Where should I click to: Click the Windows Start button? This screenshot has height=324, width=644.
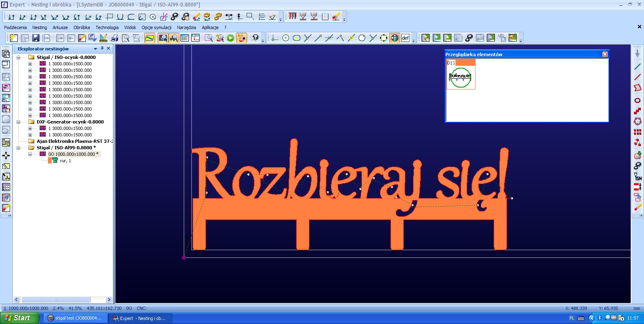[20, 318]
